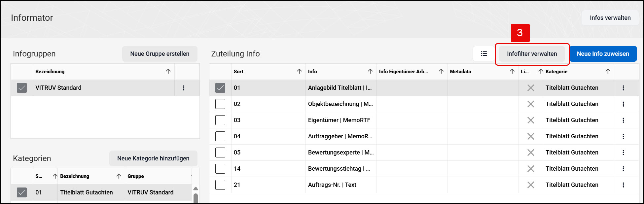This screenshot has width=644, height=204.
Task: Click X icon in row 05 Bewertungsexperte
Action: 531,153
